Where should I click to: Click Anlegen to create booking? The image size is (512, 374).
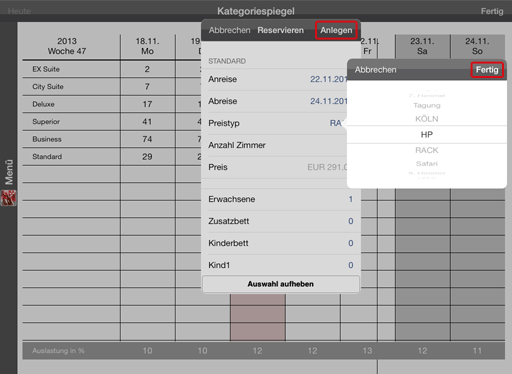336,30
